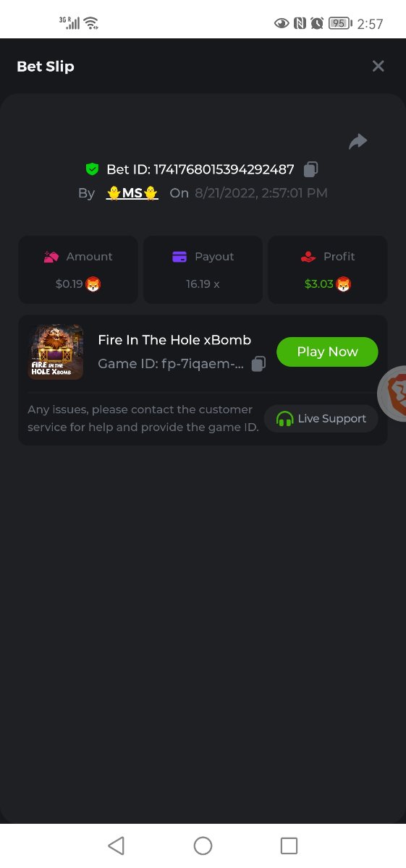Image resolution: width=406 pixels, height=868 pixels.
Task: Copy the Game ID value
Action: (258, 364)
